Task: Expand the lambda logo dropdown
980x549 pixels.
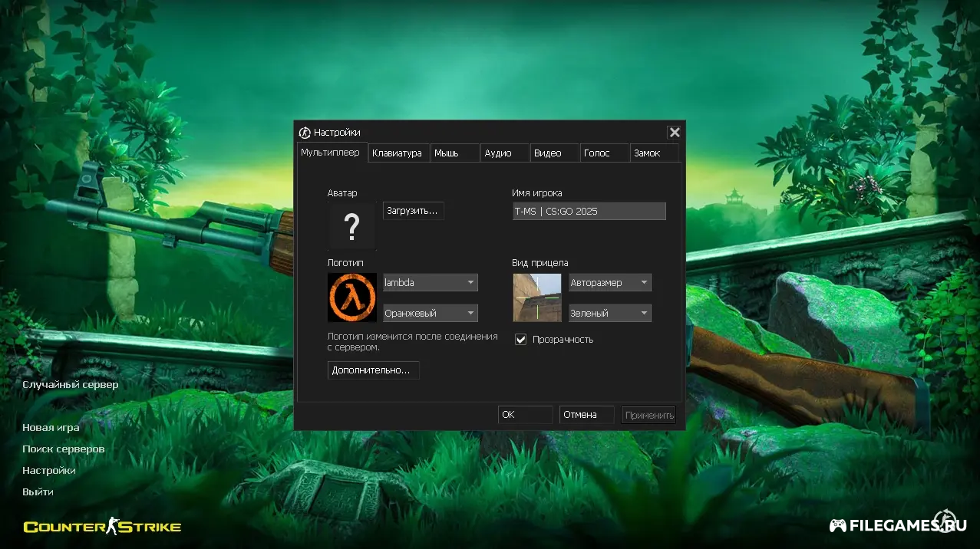Action: pos(430,283)
